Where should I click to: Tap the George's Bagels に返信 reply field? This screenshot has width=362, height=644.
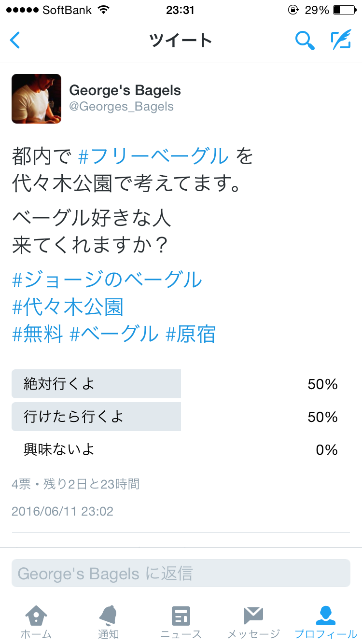click(x=181, y=573)
